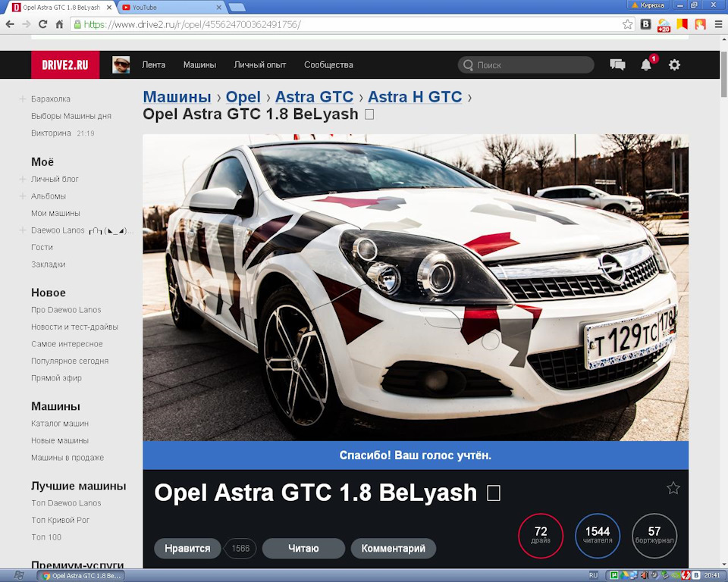The height and width of the screenshot is (582, 728).
Task: Click the Комментарий button
Action: tap(394, 549)
